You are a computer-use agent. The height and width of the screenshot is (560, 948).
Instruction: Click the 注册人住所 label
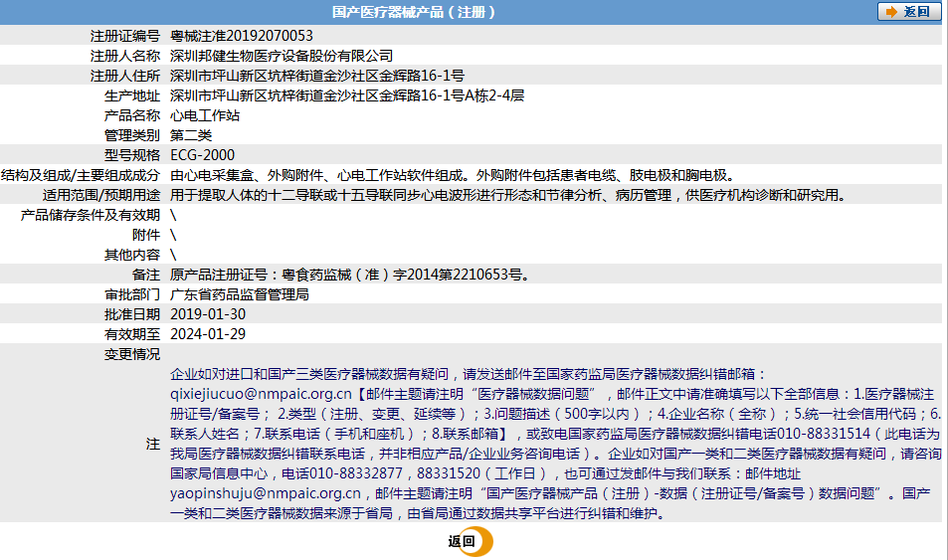coord(125,76)
